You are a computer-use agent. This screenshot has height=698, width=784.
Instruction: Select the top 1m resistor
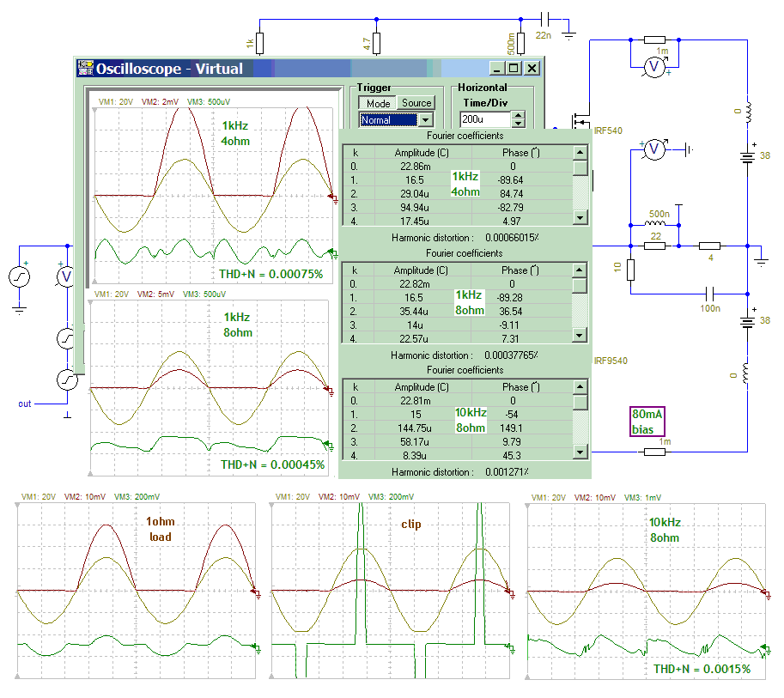click(x=654, y=39)
